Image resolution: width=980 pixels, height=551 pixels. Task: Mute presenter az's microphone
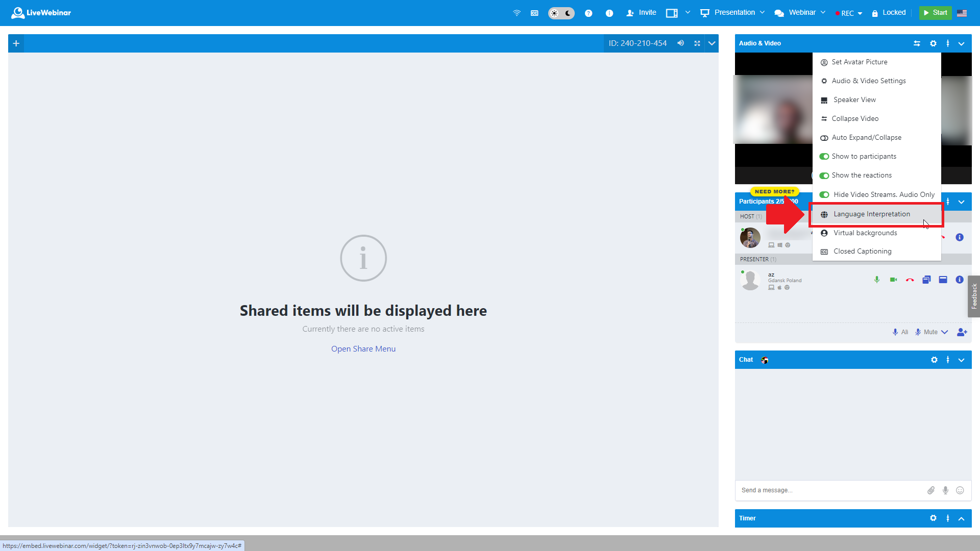(877, 280)
